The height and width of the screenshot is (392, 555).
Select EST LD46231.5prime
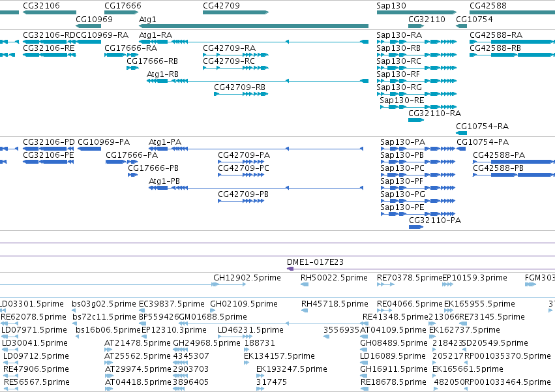pos(235,337)
